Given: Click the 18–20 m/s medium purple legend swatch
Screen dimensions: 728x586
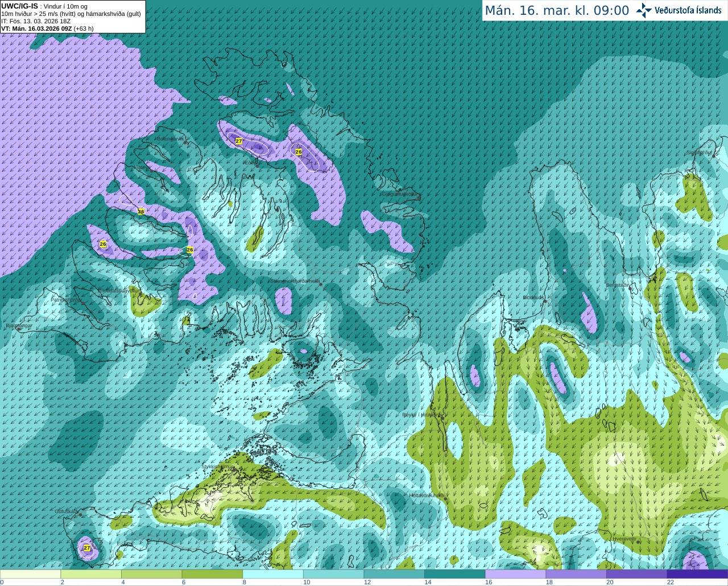Looking at the screenshot, I should (x=576, y=574).
